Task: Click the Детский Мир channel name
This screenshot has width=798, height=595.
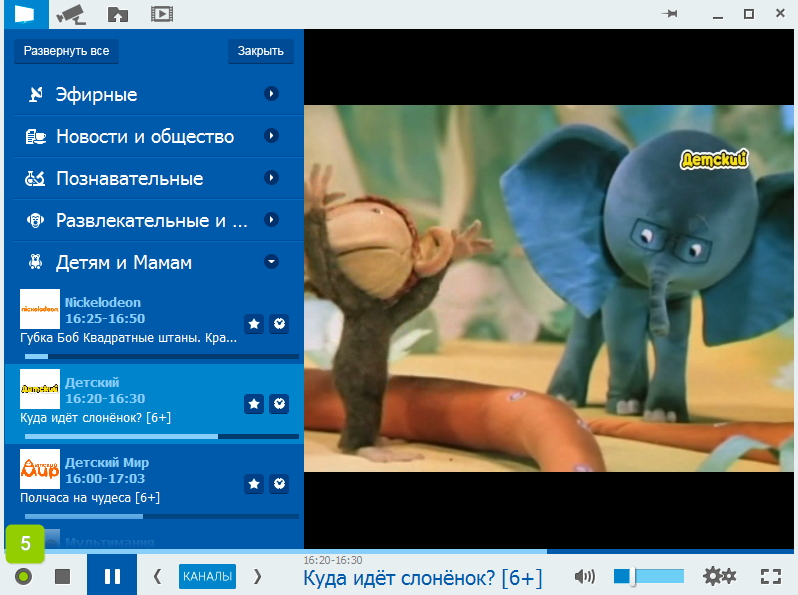Action: 107,463
